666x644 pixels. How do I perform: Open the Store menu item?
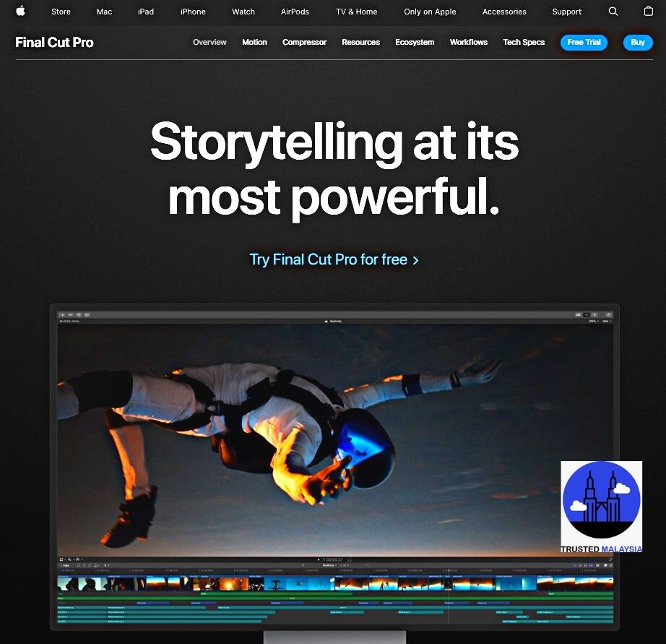tap(61, 12)
